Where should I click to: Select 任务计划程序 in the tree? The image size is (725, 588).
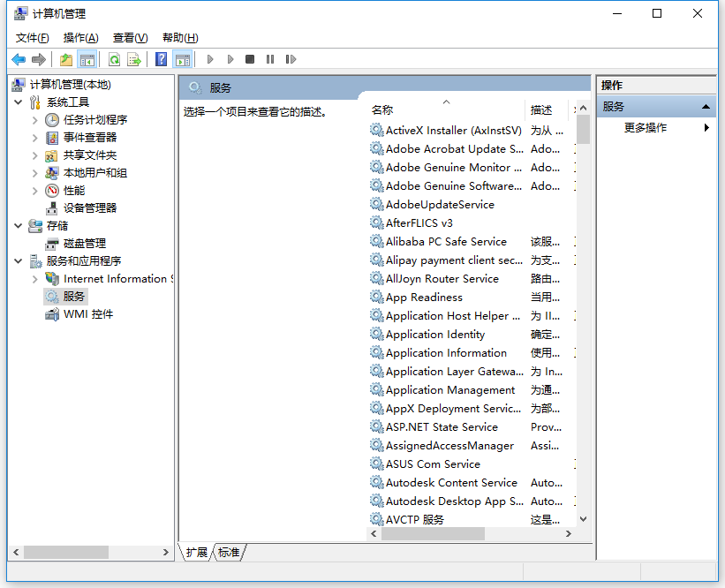click(95, 120)
